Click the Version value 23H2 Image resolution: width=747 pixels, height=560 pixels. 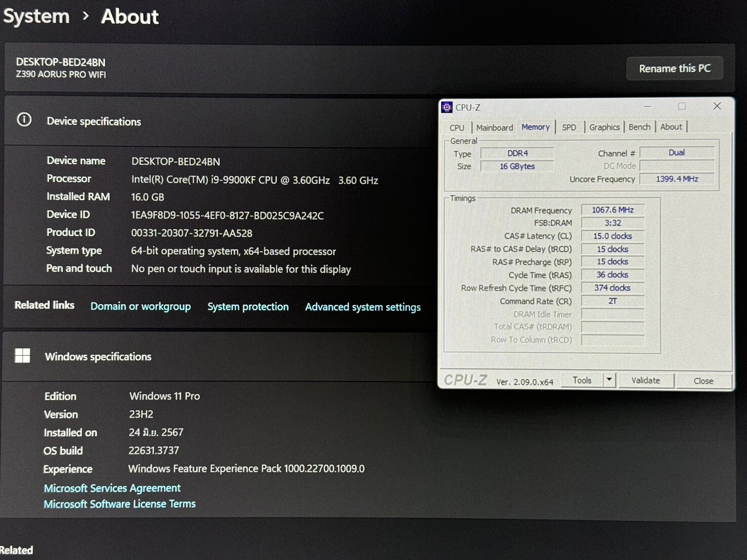point(141,414)
